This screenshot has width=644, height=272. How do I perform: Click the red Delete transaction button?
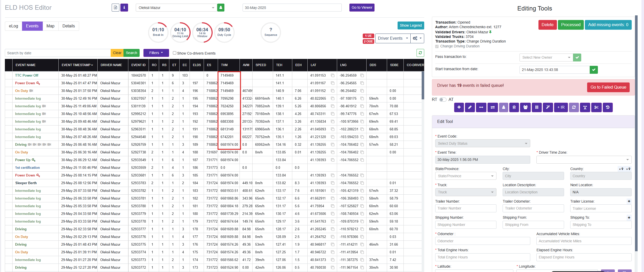click(x=547, y=25)
